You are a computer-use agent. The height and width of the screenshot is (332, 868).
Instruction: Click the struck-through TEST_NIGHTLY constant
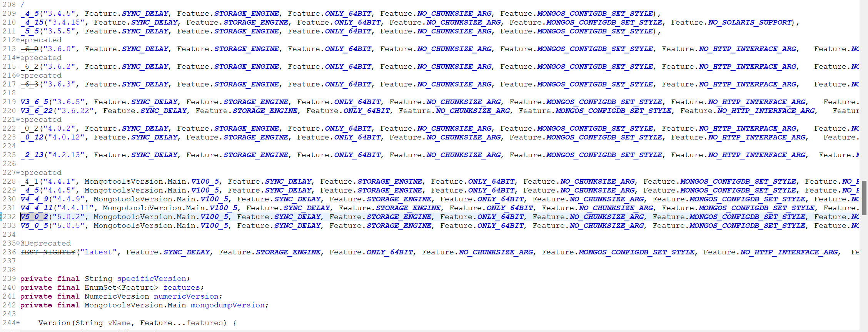click(48, 252)
